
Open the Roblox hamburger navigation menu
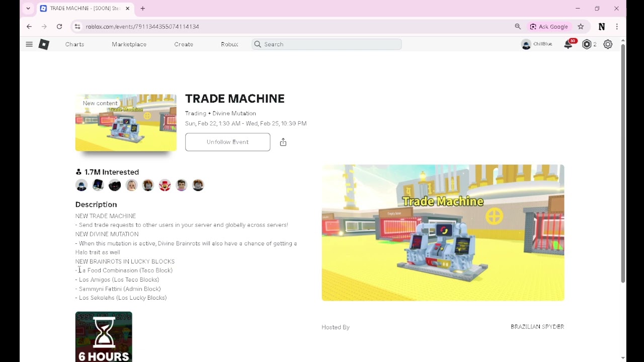pyautogui.click(x=29, y=44)
